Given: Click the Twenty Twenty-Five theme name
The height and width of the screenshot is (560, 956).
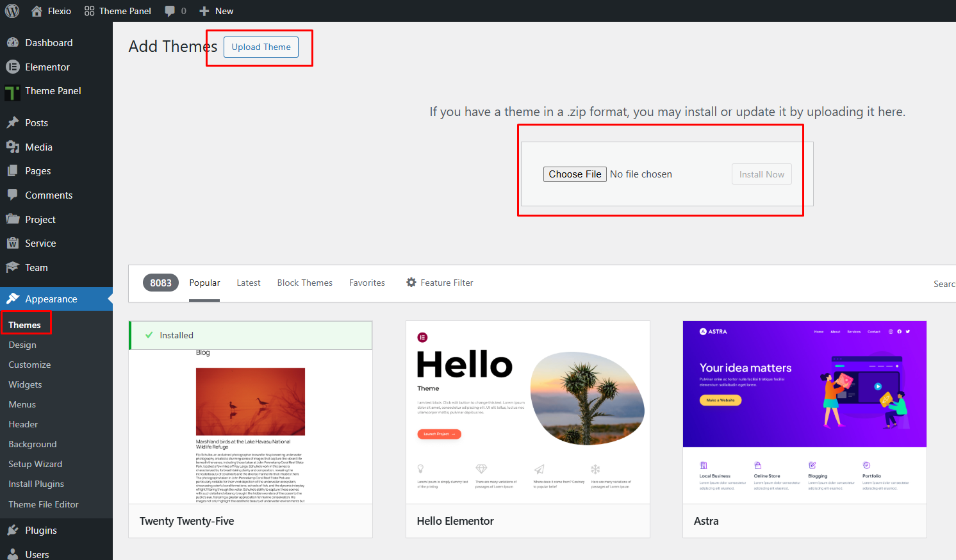Looking at the screenshot, I should click(186, 521).
